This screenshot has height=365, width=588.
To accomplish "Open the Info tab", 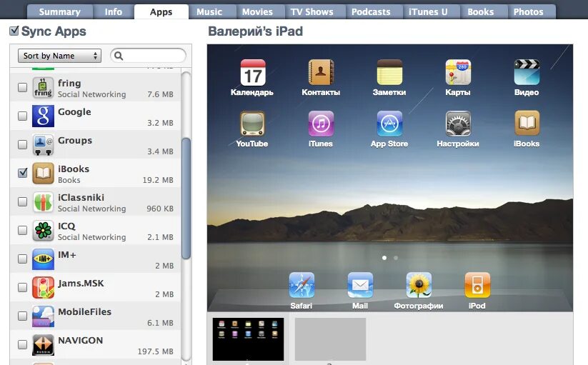I will (114, 12).
